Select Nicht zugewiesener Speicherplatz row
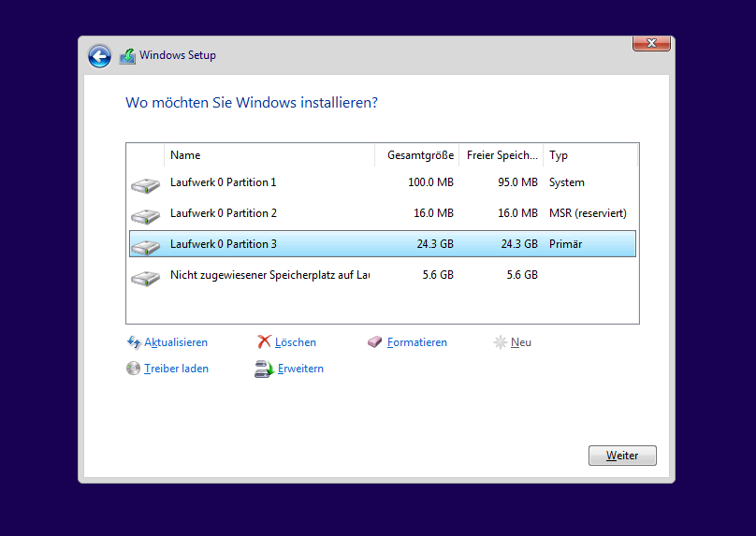756x536 pixels. 383,275
